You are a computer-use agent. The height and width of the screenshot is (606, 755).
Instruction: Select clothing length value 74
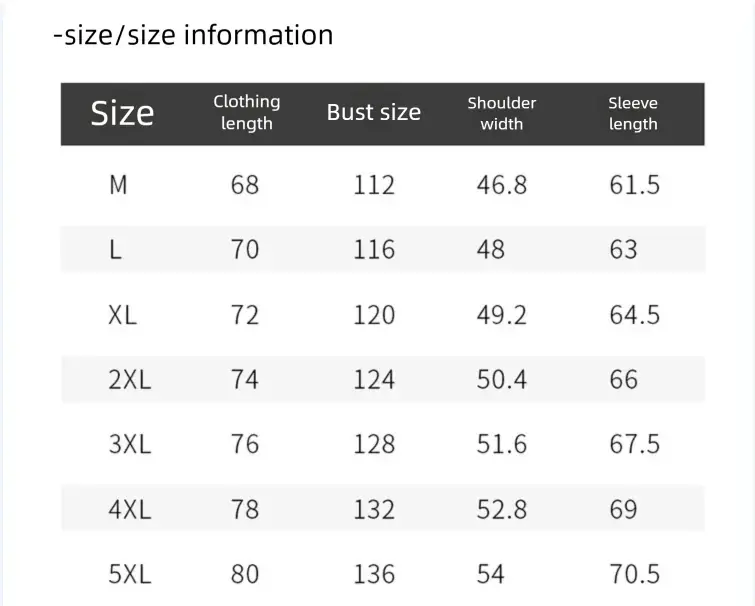[x=245, y=380]
